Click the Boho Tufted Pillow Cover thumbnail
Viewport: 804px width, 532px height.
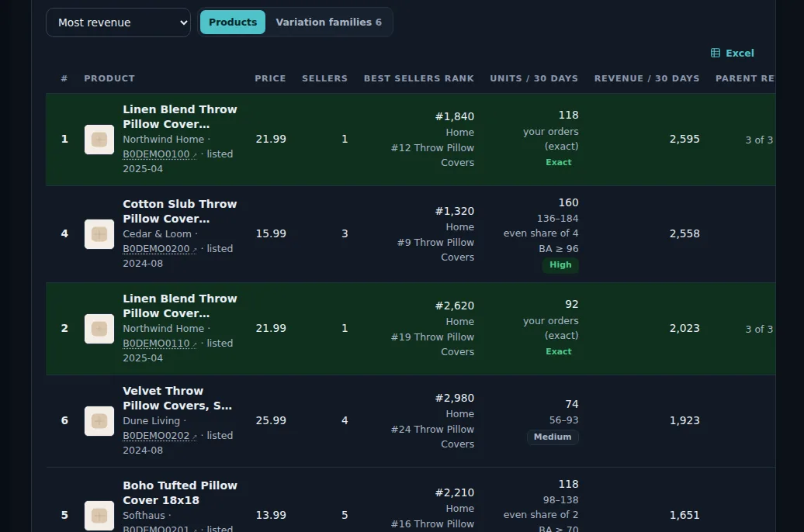(x=99, y=516)
